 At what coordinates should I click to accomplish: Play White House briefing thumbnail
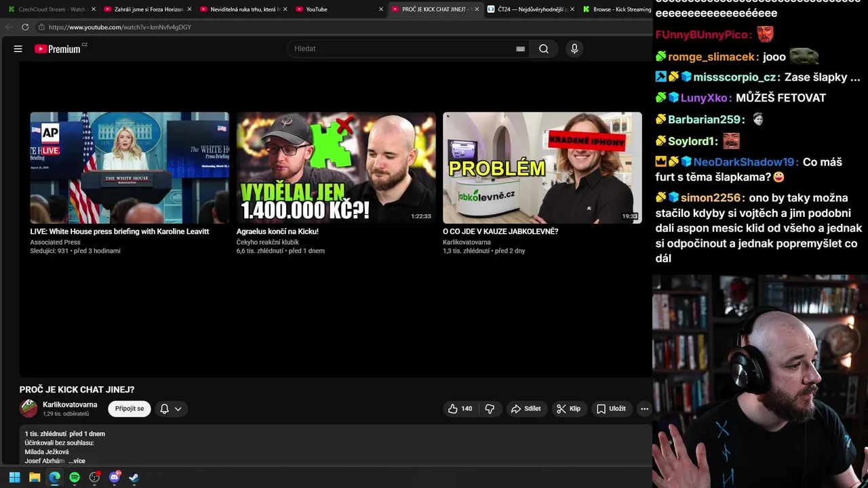(x=130, y=168)
